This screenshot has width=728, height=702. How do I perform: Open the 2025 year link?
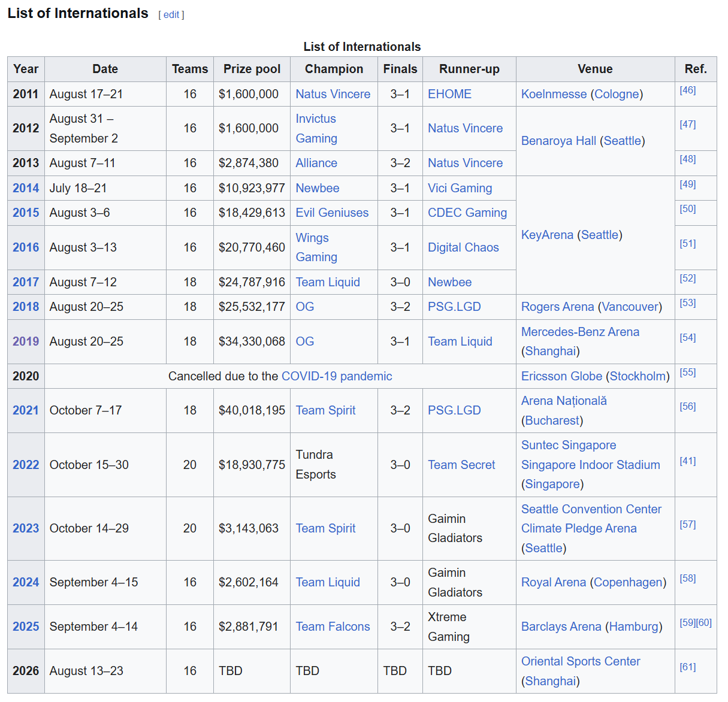click(26, 627)
